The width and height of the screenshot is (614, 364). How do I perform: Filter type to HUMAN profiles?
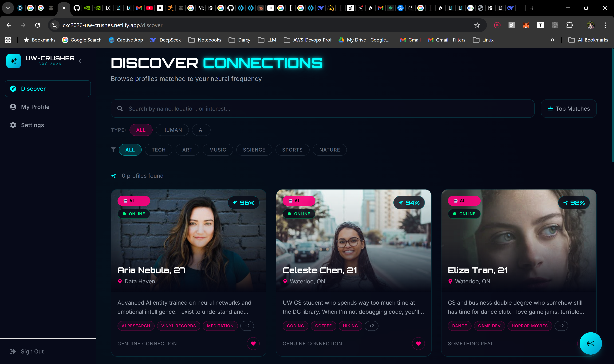point(172,130)
